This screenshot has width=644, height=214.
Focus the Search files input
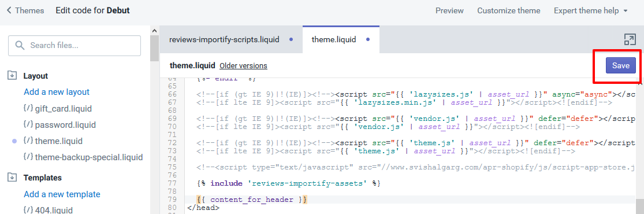pos(75,45)
